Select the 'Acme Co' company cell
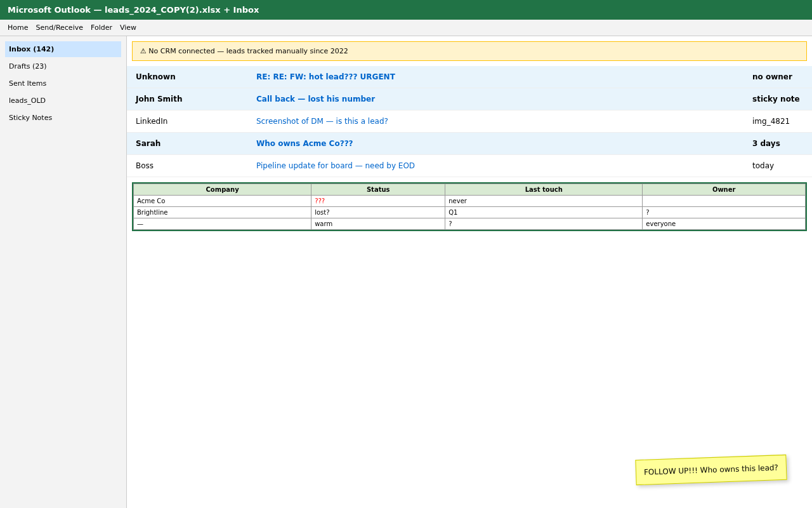 (x=223, y=201)
